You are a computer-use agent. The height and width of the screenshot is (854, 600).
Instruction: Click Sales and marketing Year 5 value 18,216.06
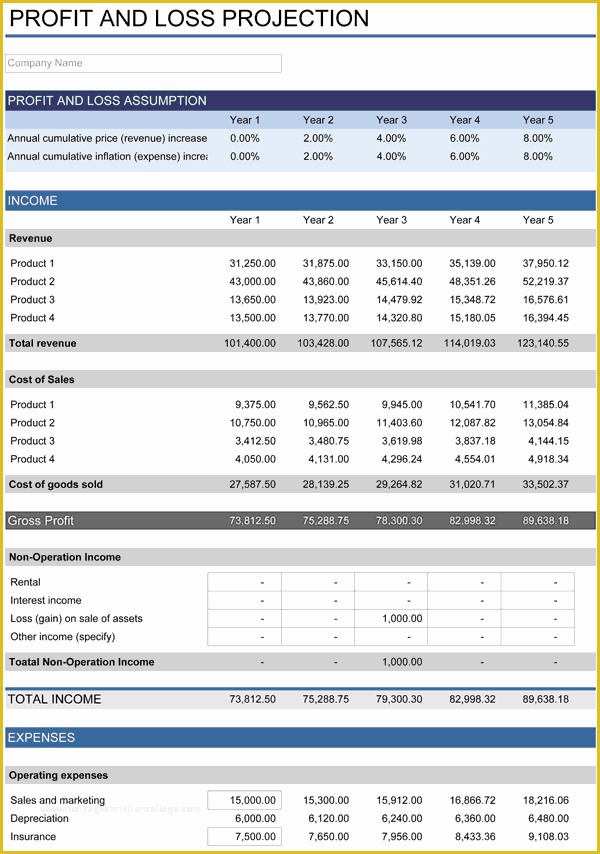pos(546,800)
